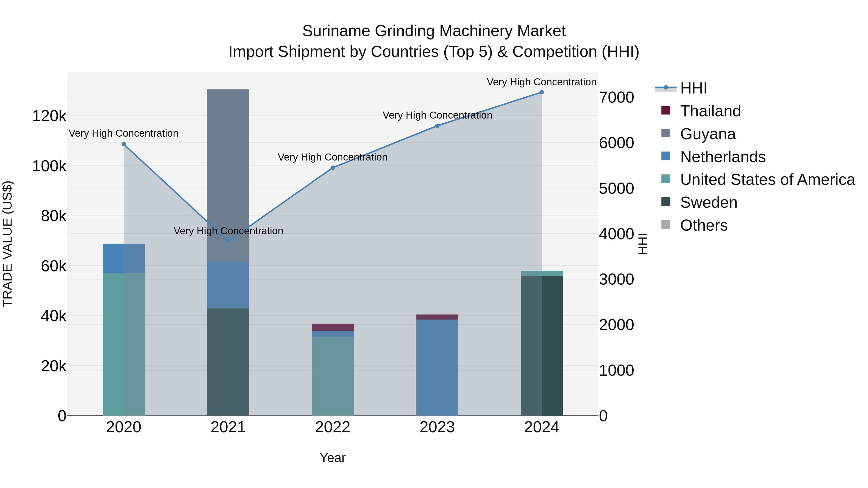Viewport: 868px width, 488px height.
Task: Click the United States segment atop 2024 bar
Action: click(542, 273)
